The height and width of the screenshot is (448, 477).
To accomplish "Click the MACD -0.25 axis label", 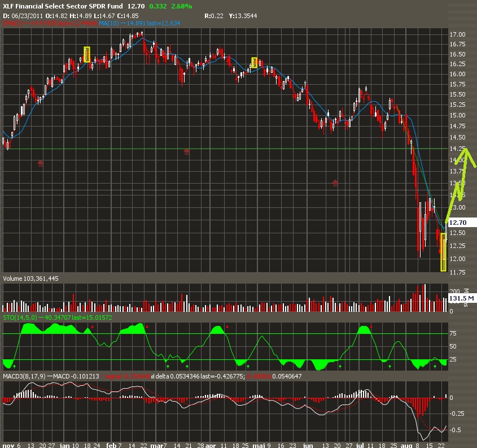I will [x=457, y=414].
